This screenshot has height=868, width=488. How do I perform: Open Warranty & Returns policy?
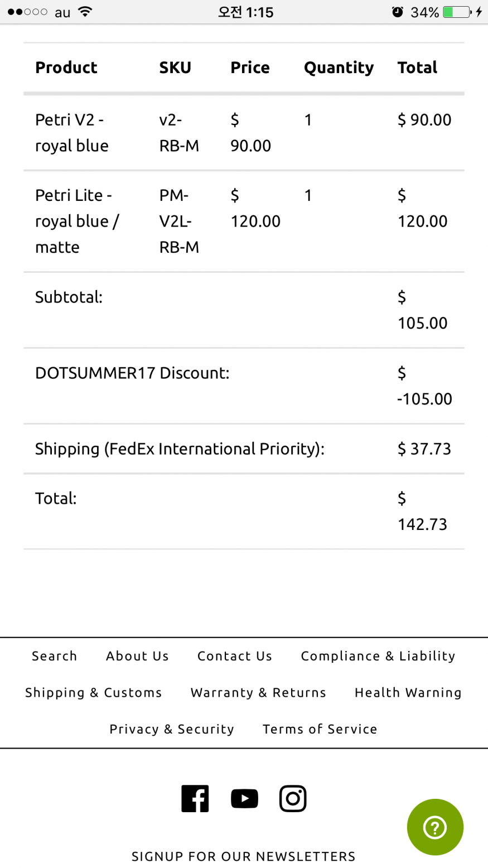(258, 693)
